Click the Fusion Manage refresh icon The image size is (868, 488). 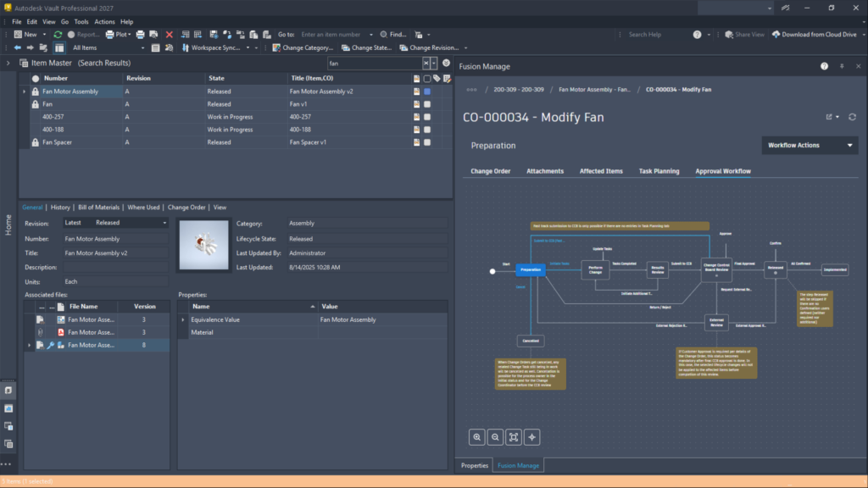[852, 117]
